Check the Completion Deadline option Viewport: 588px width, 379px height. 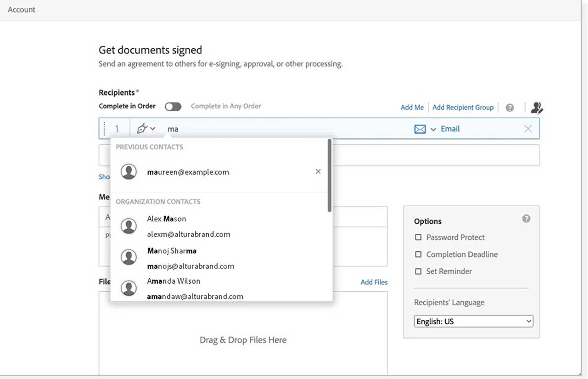point(418,254)
